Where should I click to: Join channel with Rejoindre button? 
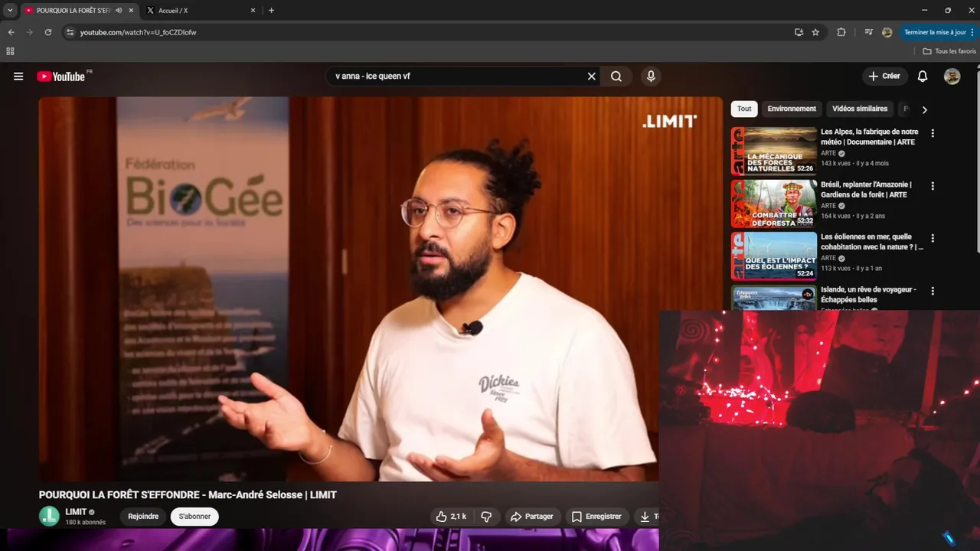pyautogui.click(x=143, y=517)
